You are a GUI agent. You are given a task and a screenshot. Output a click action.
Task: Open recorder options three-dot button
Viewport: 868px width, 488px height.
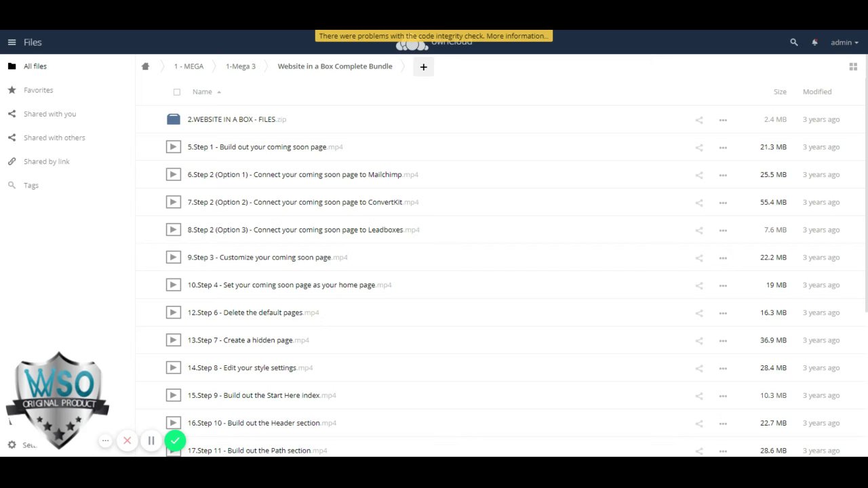(105, 441)
